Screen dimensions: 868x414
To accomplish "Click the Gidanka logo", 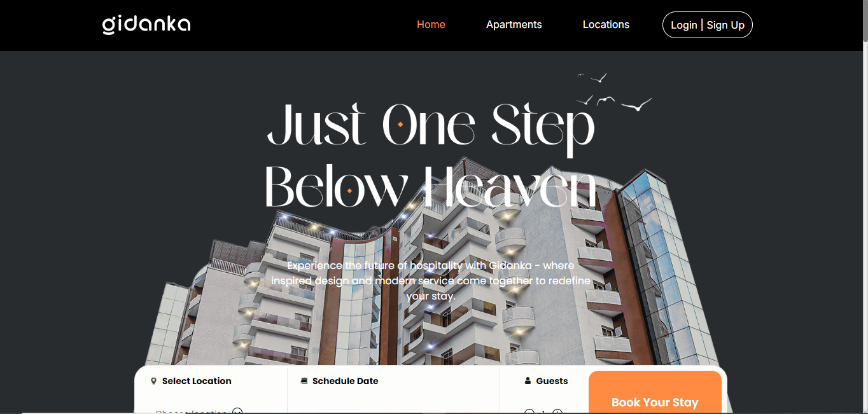I will 146,25.
